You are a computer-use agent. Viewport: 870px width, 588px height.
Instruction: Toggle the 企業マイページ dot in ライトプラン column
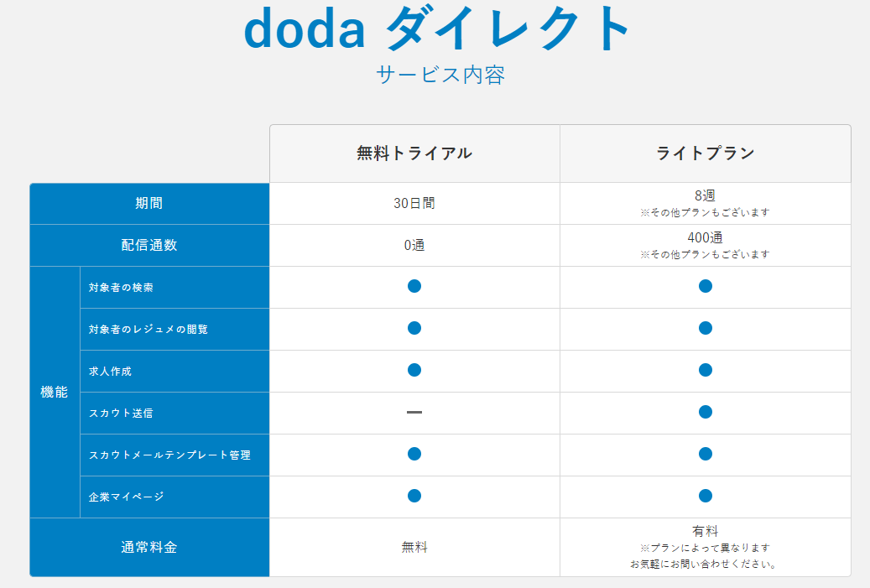point(706,496)
